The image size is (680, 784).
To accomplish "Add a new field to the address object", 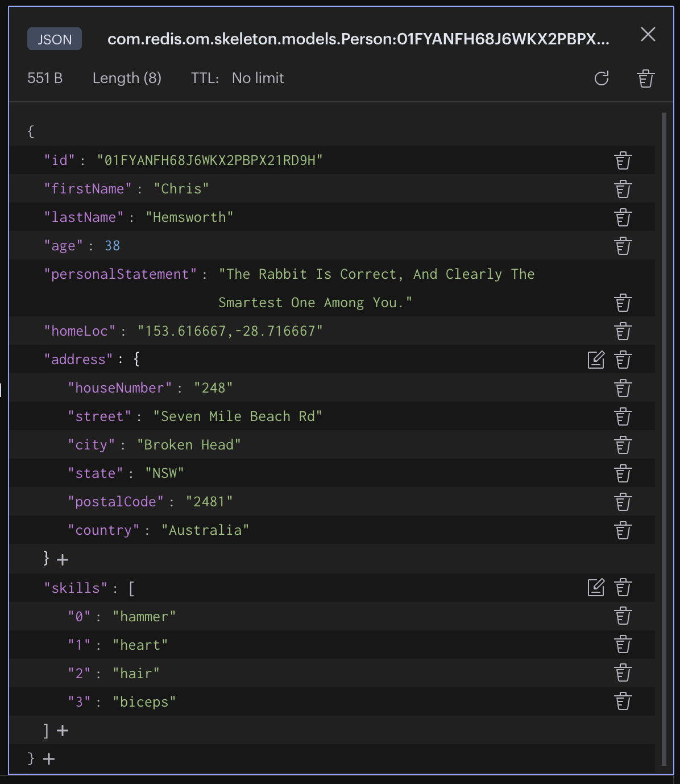I will pyautogui.click(x=62, y=559).
